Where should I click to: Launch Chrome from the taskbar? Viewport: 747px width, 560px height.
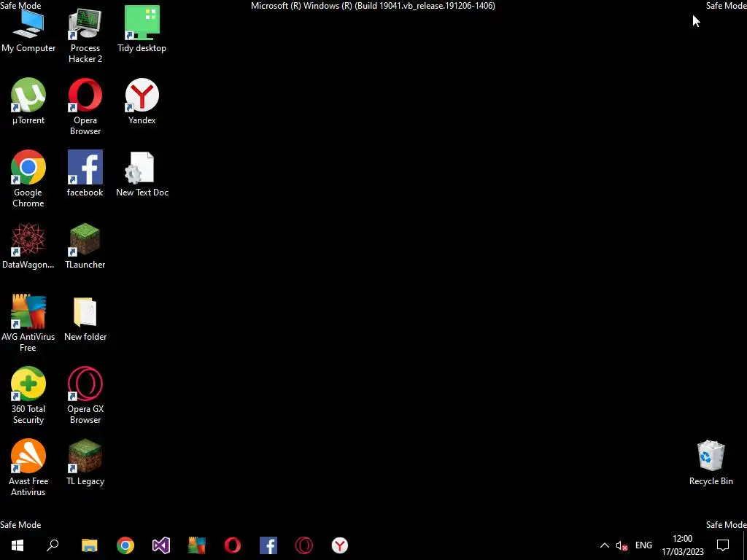click(x=125, y=545)
